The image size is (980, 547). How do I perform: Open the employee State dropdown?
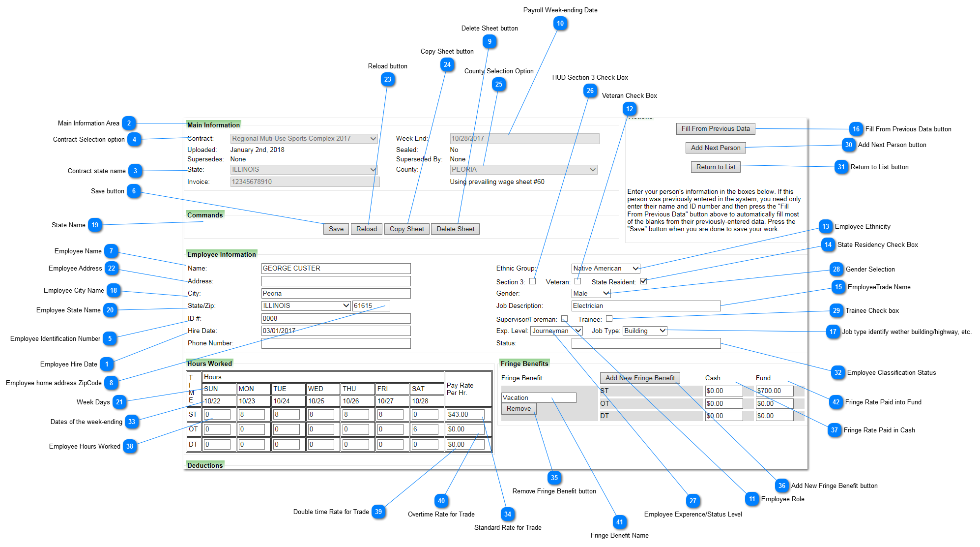click(306, 305)
